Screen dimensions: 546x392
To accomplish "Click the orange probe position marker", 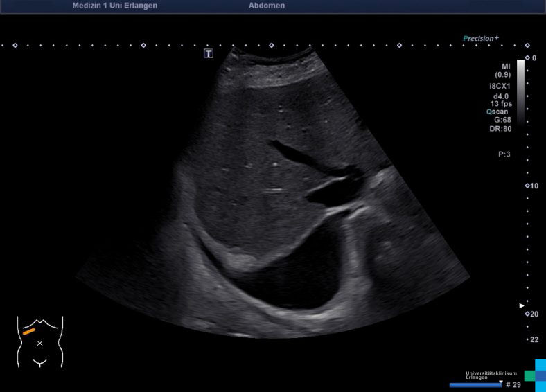I will pos(28,332).
